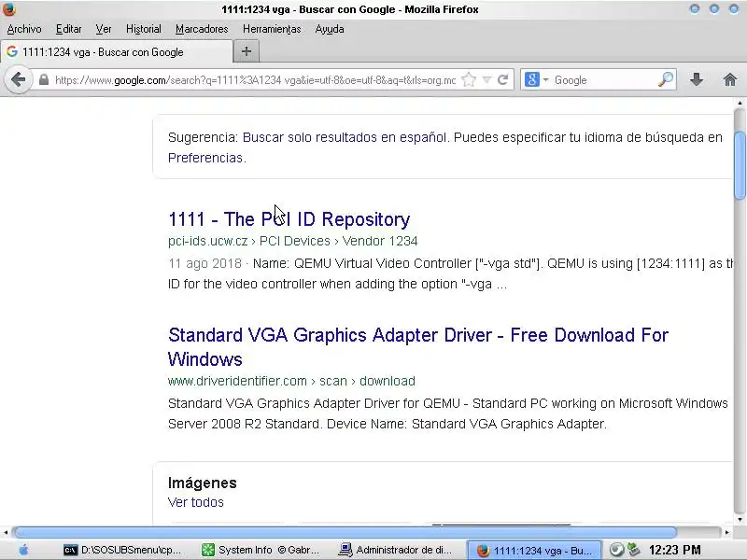Screen dimensions: 747x560
Task: Click the scroll right arrow of horizontal scrollbar
Action: (727, 532)
